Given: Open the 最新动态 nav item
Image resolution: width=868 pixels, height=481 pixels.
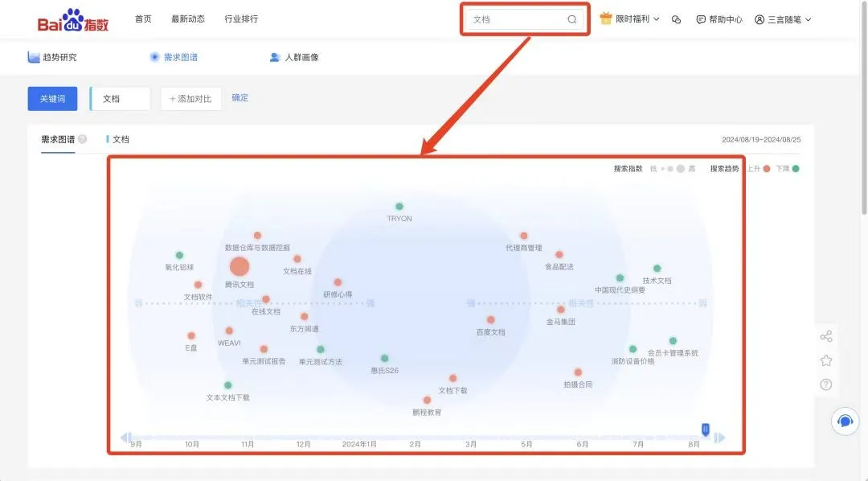Looking at the screenshot, I should (x=187, y=18).
